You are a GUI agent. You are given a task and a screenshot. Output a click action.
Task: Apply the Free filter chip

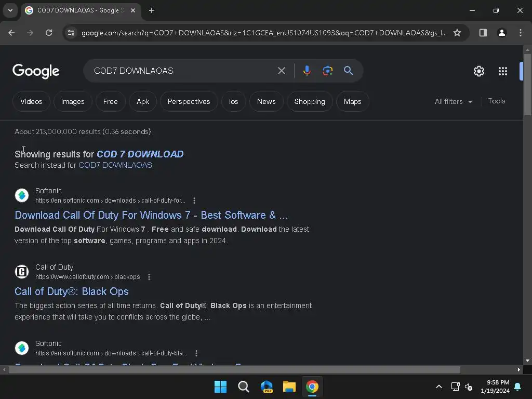(110, 101)
